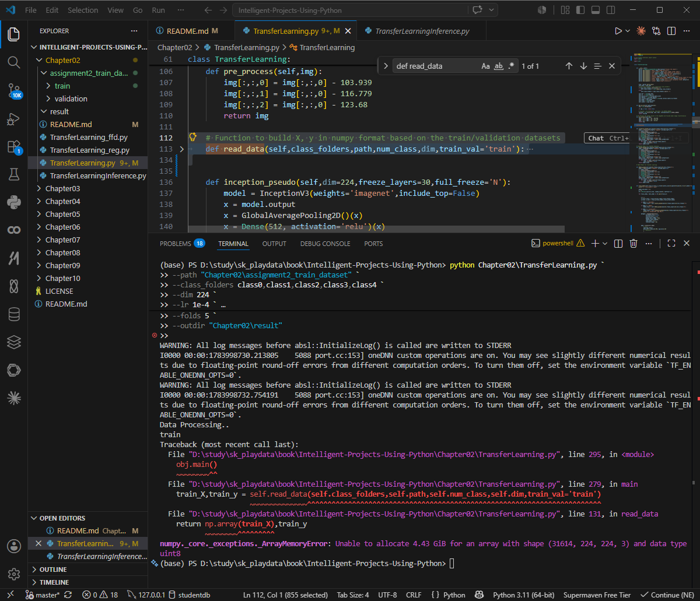Close the terminal panel
The height and width of the screenshot is (601, 700).
(687, 243)
